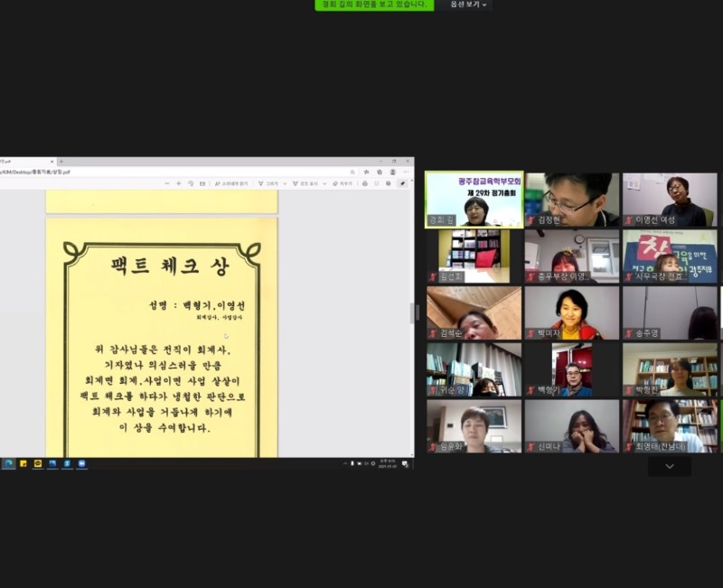Select 김석순 video tile
This screenshot has width=723, height=588.
(474, 313)
